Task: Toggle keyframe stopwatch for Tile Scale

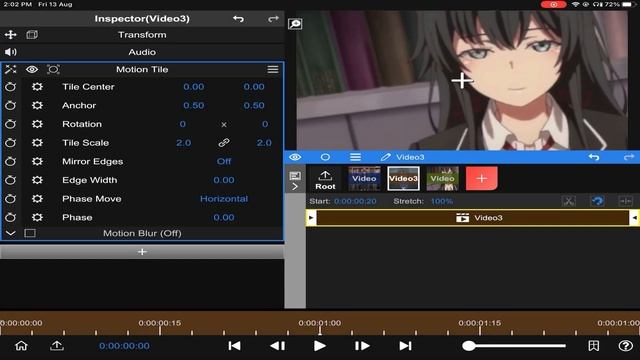Action: tap(11, 143)
